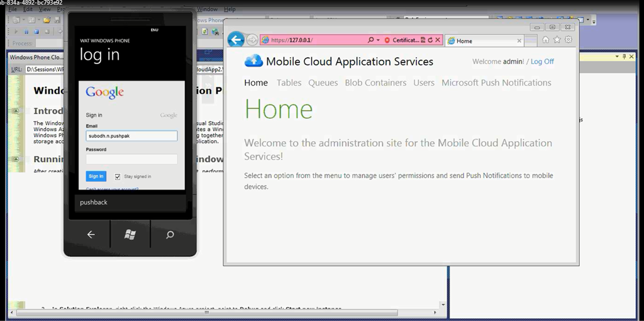Screen dimensions: 644x321
Task: Click the New Project toolbar icon
Action: (16, 20)
